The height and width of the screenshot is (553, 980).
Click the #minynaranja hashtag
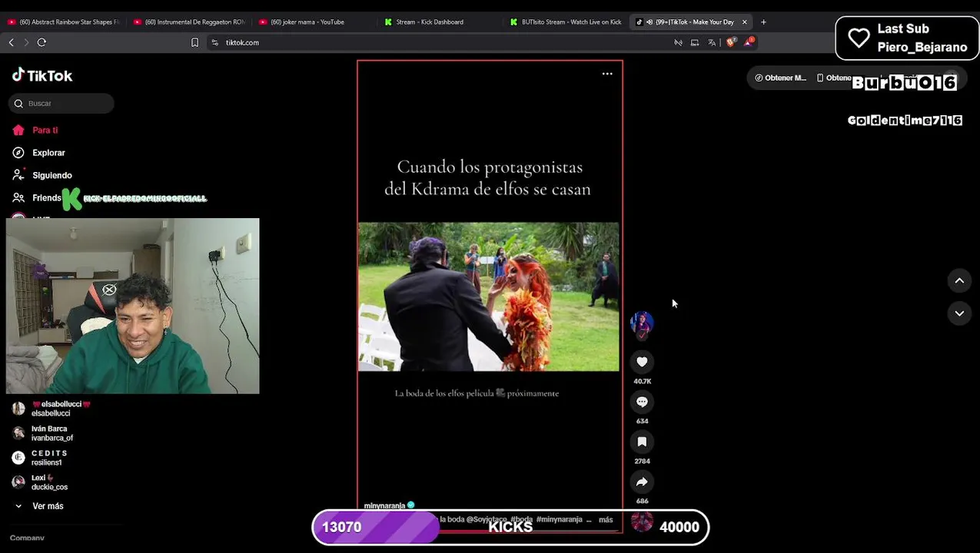(559, 520)
